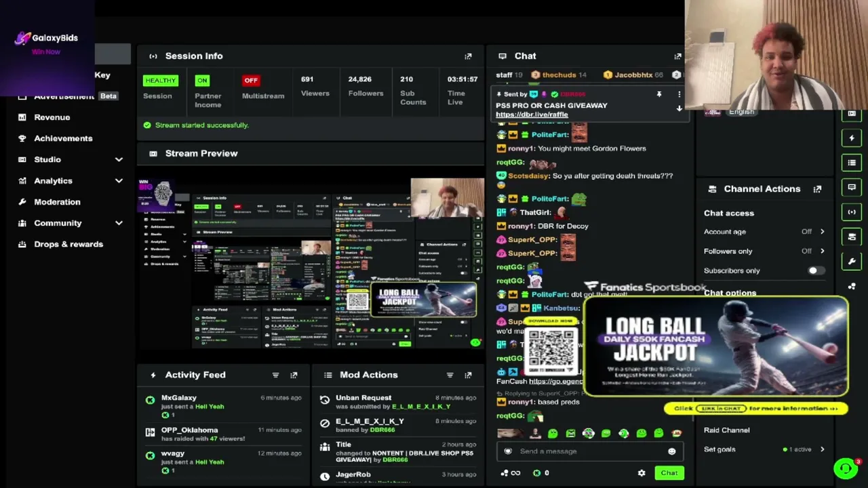Collapse the pinned message down arrow
The height and width of the screenshot is (488, 868).
679,108
